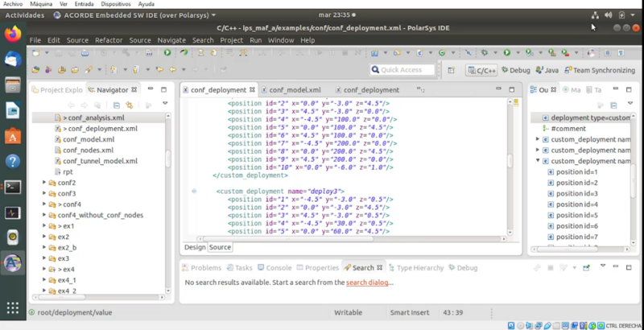Select conf_nodes.xml in the Navigator
The image size is (644, 330).
point(88,150)
